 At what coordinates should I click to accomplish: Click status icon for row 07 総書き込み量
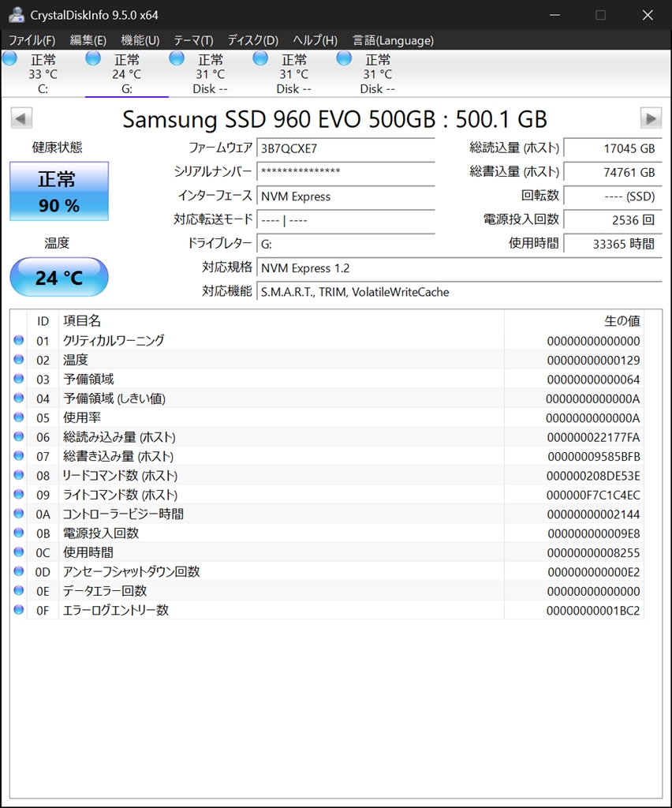pos(19,455)
